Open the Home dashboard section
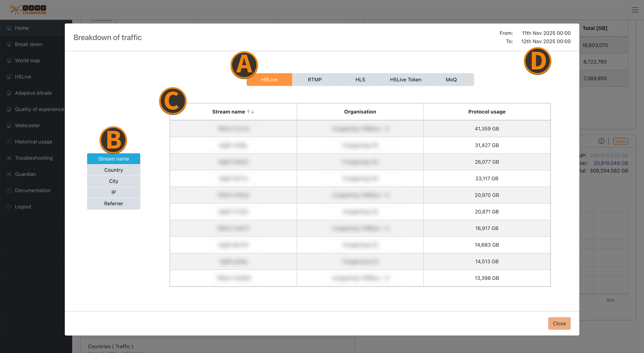Screen dimensions: 644x353 (22, 28)
